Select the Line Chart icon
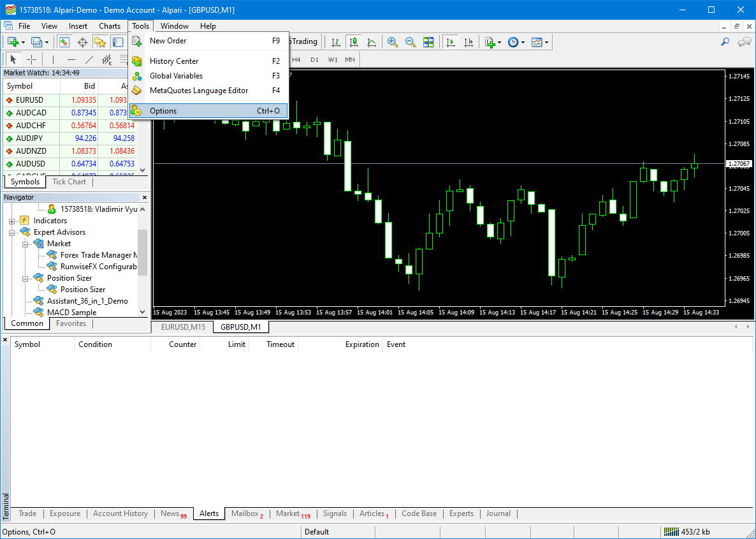 coord(372,42)
